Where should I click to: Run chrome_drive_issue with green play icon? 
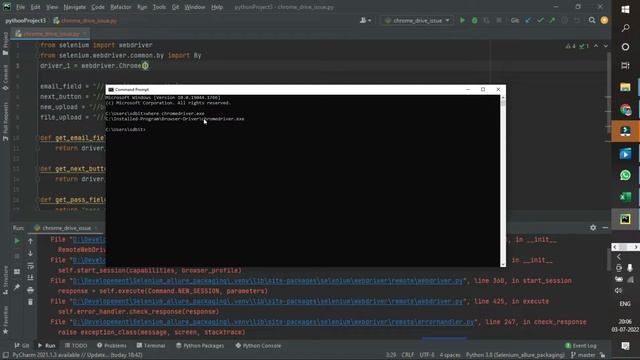pos(462,20)
